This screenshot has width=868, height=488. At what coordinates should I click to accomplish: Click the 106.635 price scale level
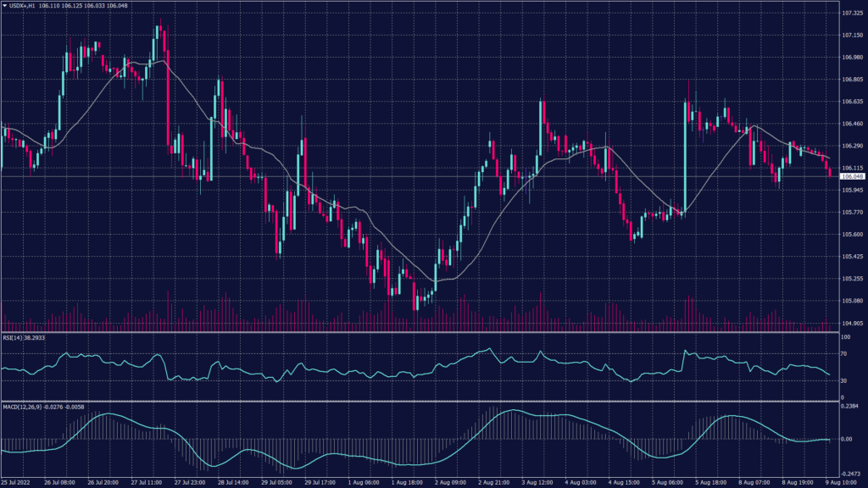click(852, 102)
